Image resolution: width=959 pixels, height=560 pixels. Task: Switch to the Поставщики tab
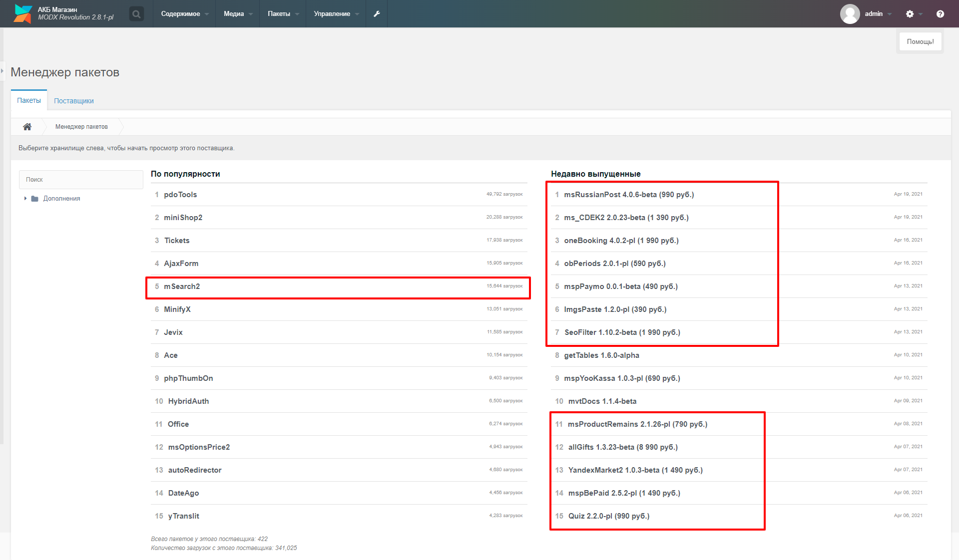[74, 101]
